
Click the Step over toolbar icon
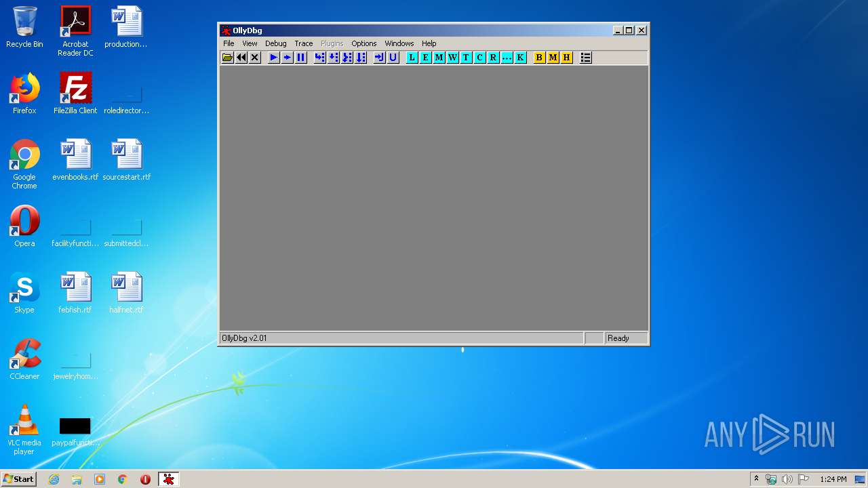click(x=334, y=58)
